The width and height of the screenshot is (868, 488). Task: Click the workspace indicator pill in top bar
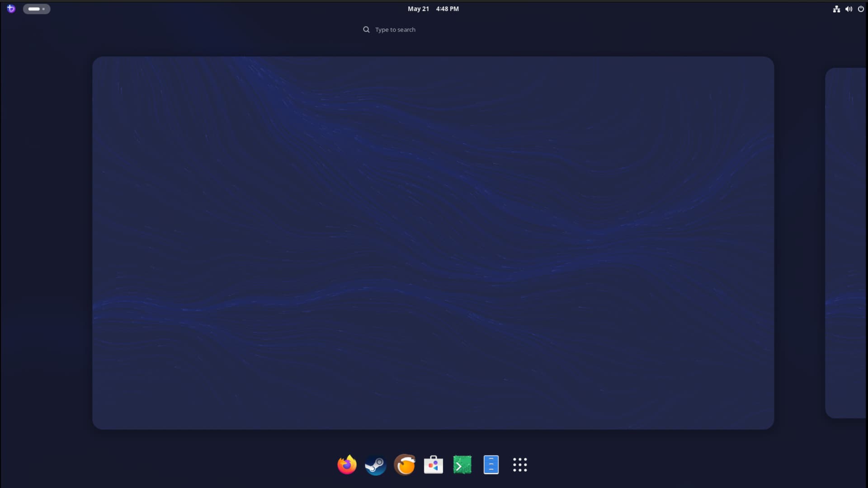(37, 9)
